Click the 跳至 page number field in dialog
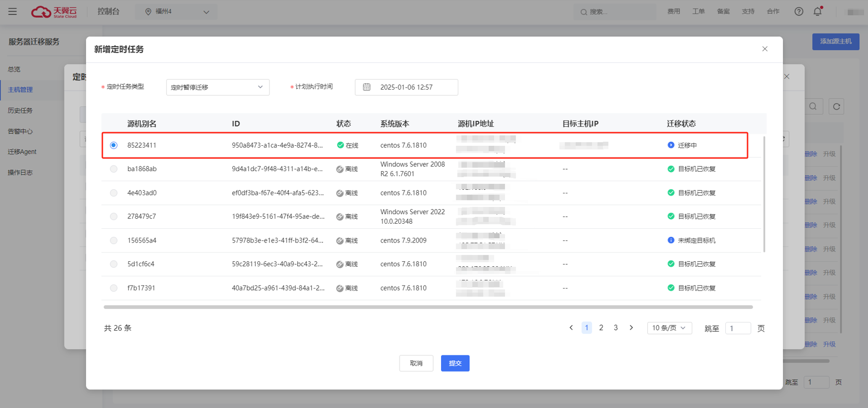Screen dimensions: 868x408 (x=738, y=328)
